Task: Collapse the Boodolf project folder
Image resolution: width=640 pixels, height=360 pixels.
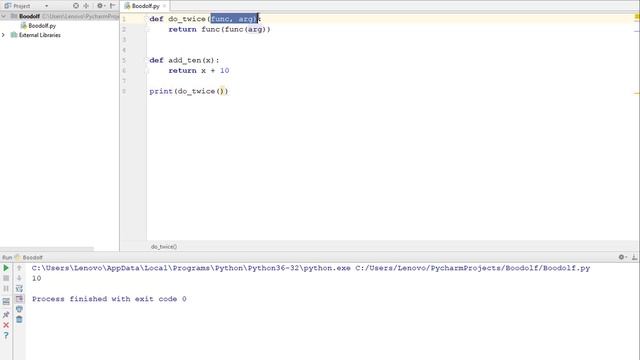Action: tap(4, 16)
